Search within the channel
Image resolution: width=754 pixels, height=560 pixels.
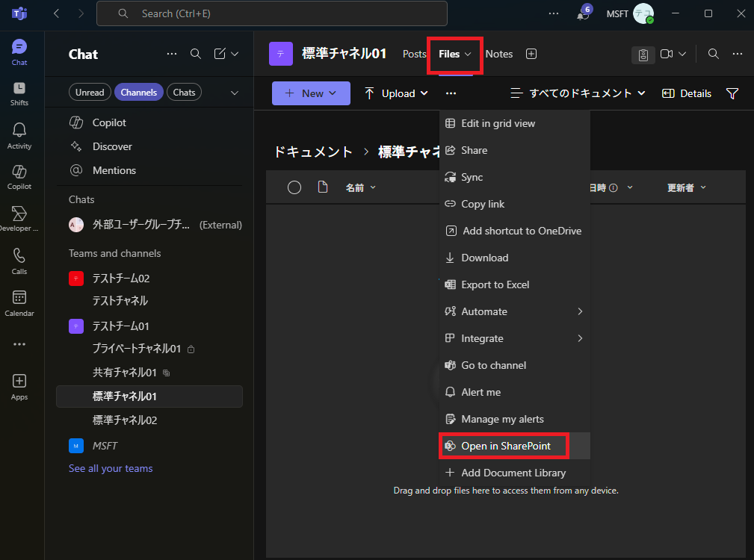coord(714,54)
